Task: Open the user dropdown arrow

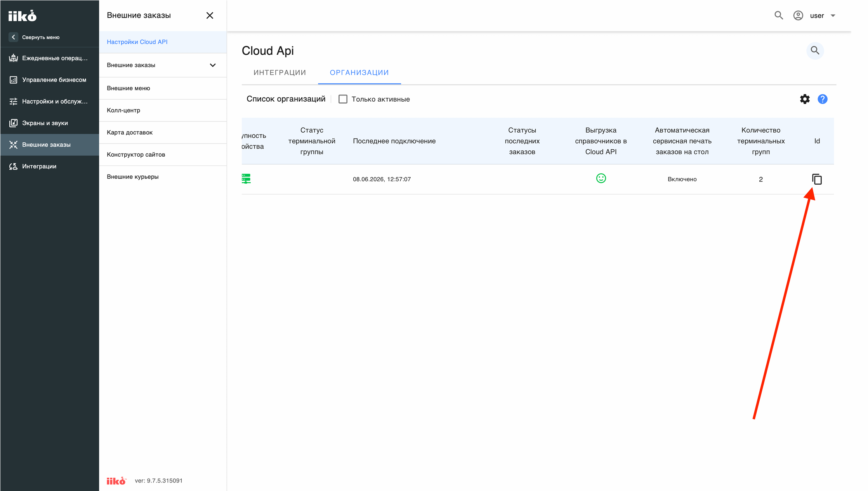Action: click(833, 16)
